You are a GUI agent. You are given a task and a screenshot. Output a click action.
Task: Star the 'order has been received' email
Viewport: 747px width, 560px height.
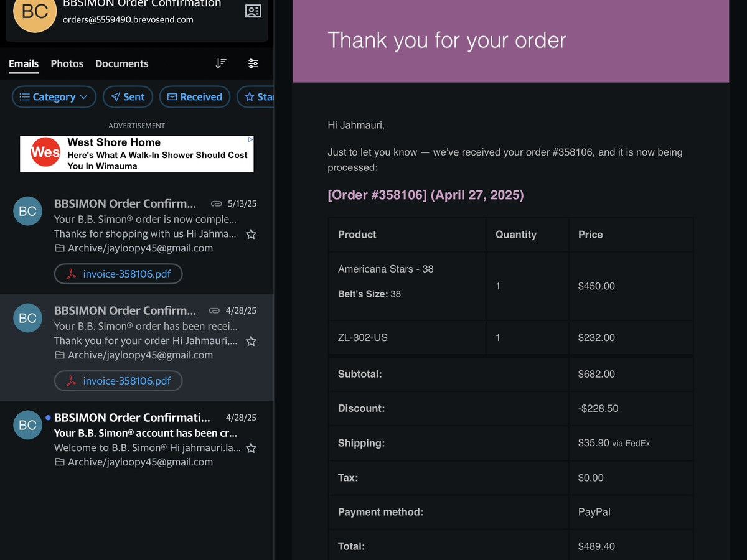251,341
